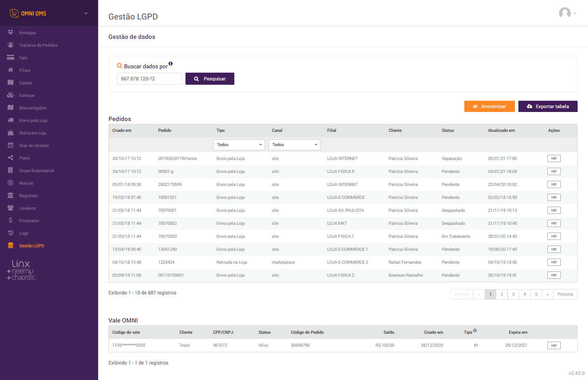Viewport: 588px width, 380px height.
Task: Click the Grupo Empresarial building icon
Action: coord(11,170)
